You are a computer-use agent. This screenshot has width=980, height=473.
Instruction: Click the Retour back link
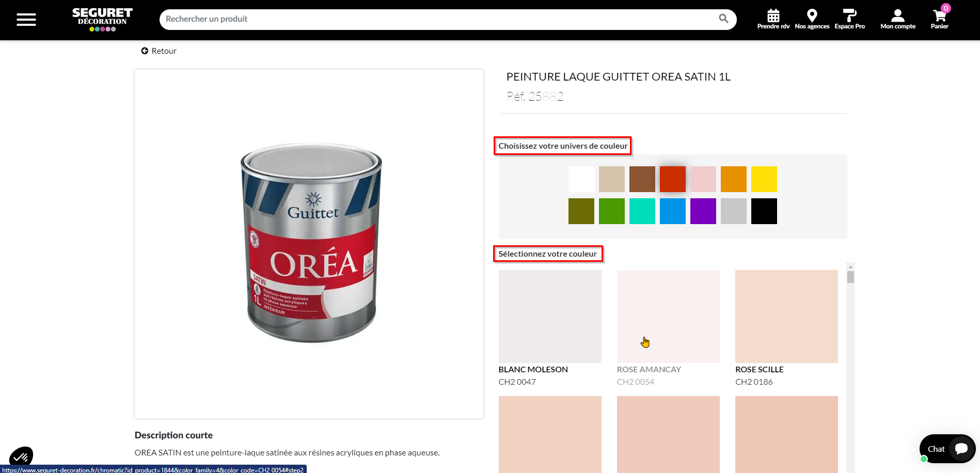click(x=159, y=51)
